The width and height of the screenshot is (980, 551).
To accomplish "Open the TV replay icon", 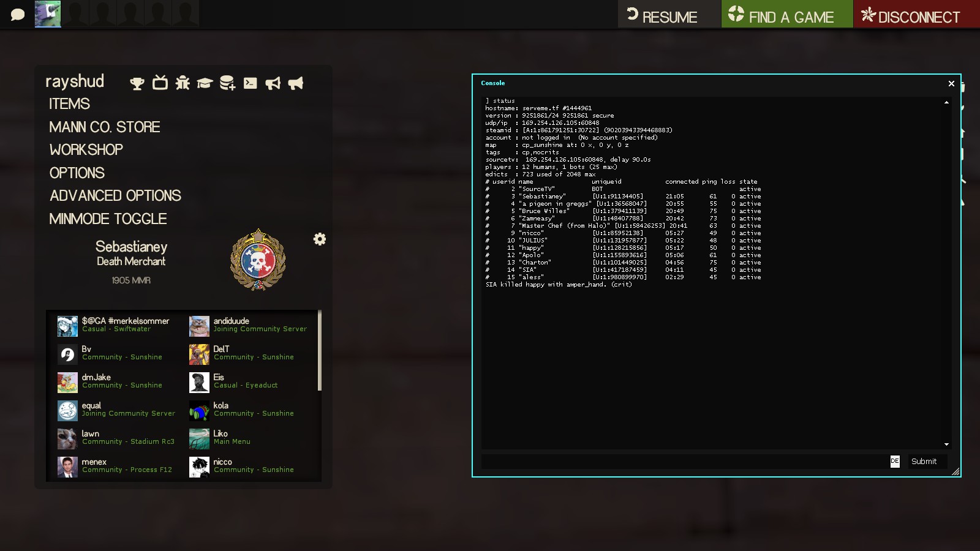I will point(160,83).
